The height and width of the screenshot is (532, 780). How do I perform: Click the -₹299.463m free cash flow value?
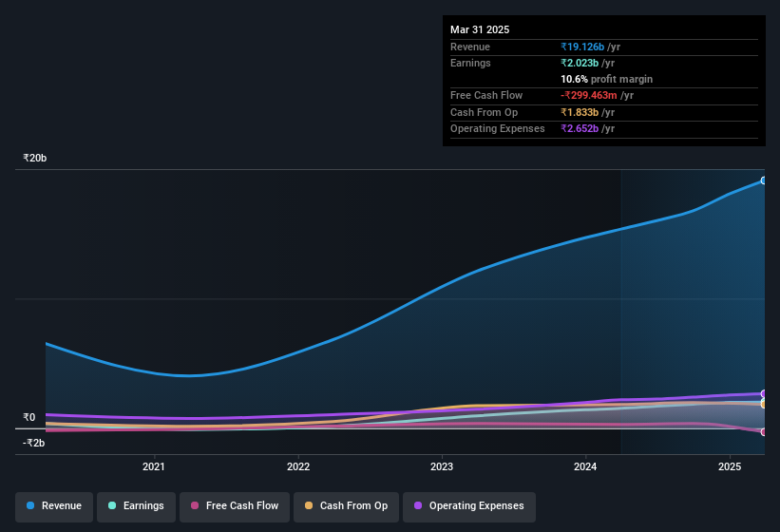tap(589, 95)
